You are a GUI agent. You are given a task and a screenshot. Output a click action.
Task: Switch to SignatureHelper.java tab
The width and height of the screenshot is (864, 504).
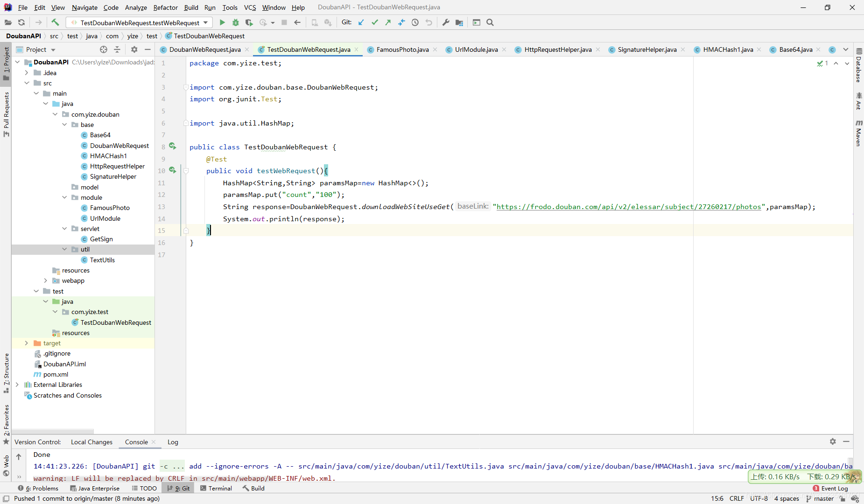pos(647,49)
